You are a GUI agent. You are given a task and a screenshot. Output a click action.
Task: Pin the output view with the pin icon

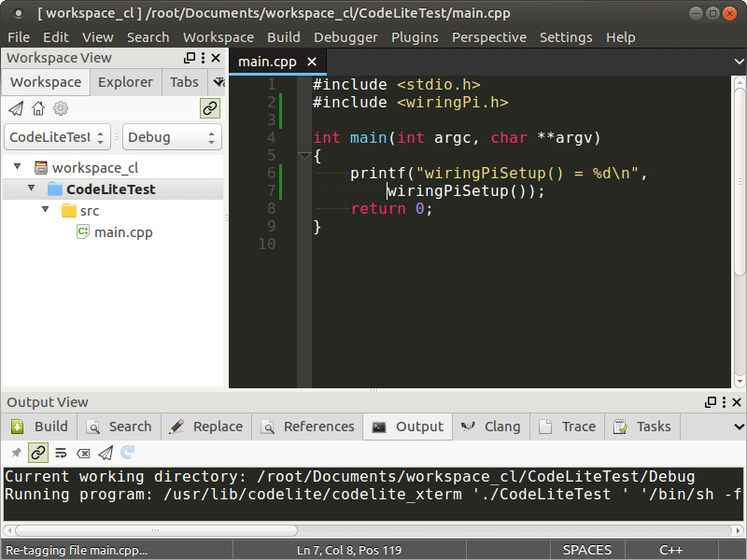tap(16, 453)
